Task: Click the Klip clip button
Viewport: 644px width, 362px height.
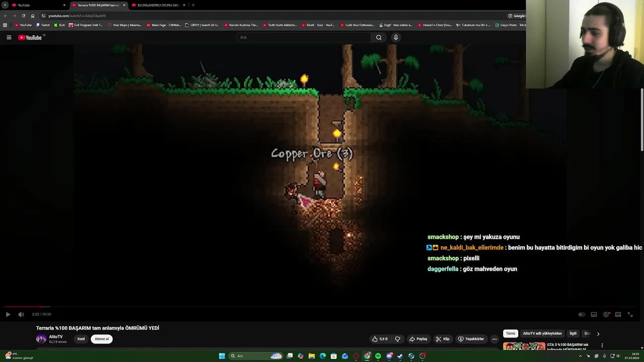Action: pos(442,339)
